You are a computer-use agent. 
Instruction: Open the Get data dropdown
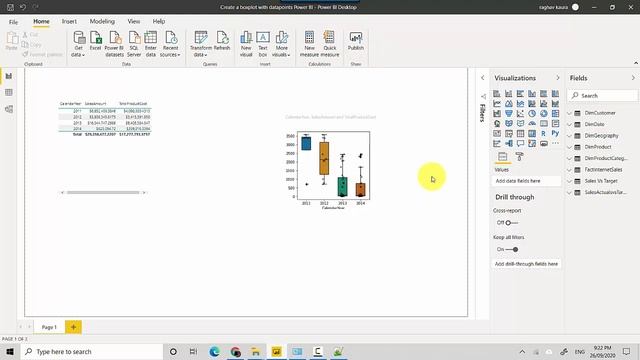click(x=78, y=44)
